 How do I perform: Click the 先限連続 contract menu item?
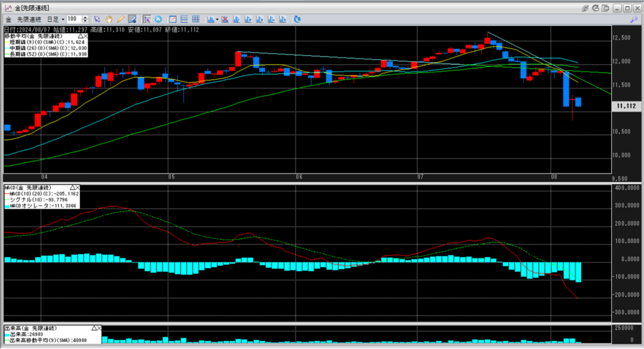30,19
